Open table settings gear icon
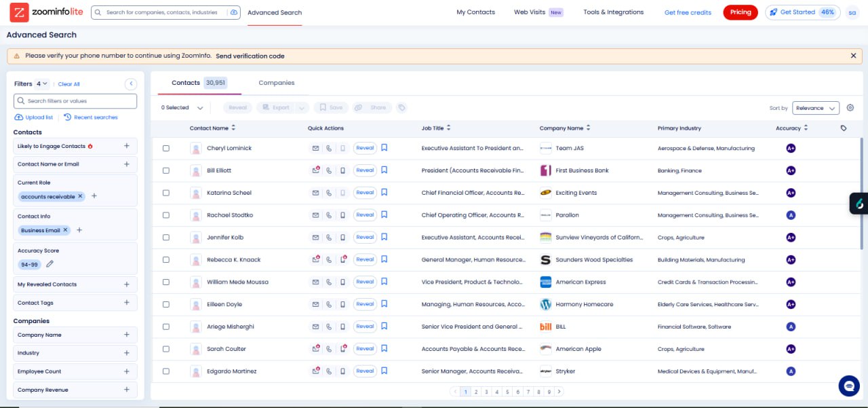The image size is (868, 408). pyautogui.click(x=850, y=108)
